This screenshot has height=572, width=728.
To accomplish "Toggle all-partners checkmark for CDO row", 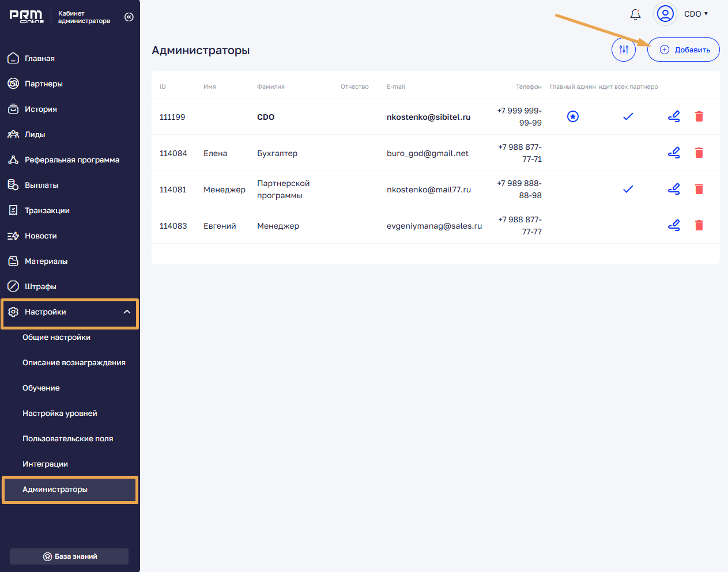I will point(628,116).
